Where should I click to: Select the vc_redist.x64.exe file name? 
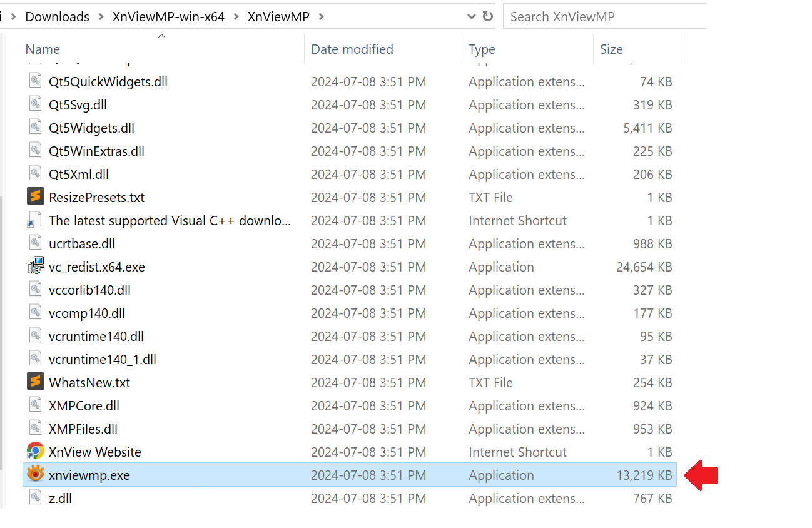click(x=97, y=267)
